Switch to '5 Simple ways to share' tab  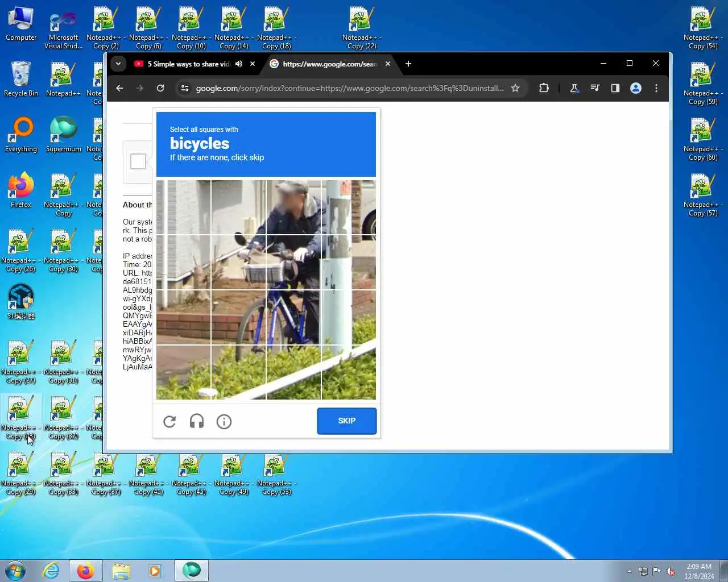point(188,64)
